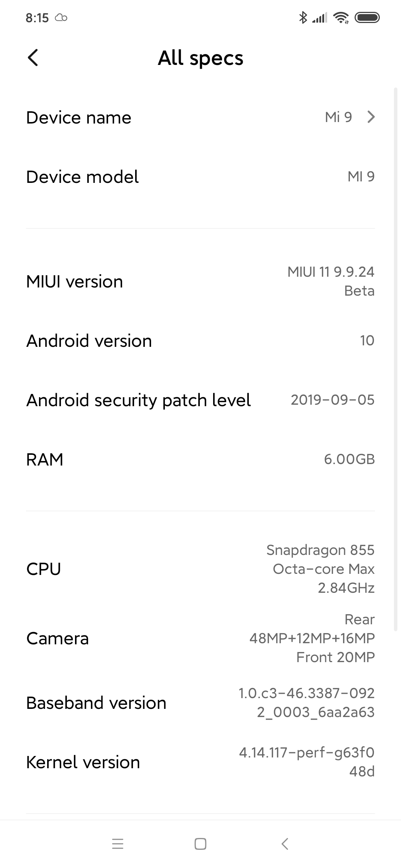
Task: Select the Android security patch level entry
Action: (200, 400)
